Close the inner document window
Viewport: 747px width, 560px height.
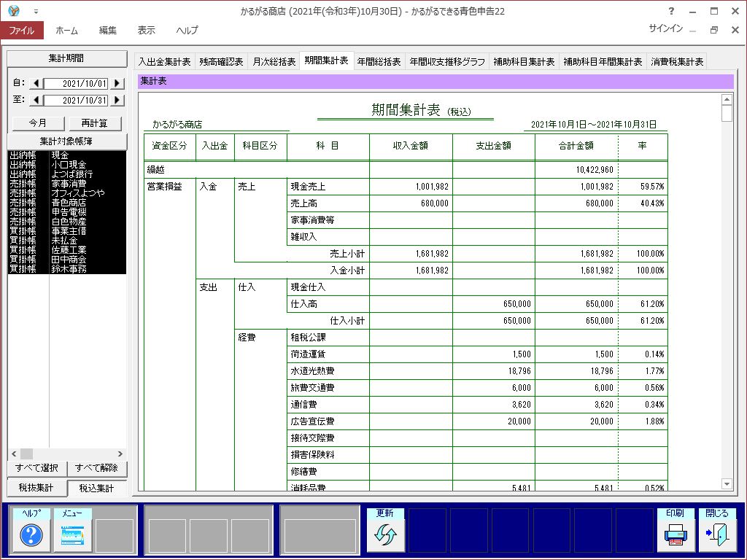(x=735, y=29)
